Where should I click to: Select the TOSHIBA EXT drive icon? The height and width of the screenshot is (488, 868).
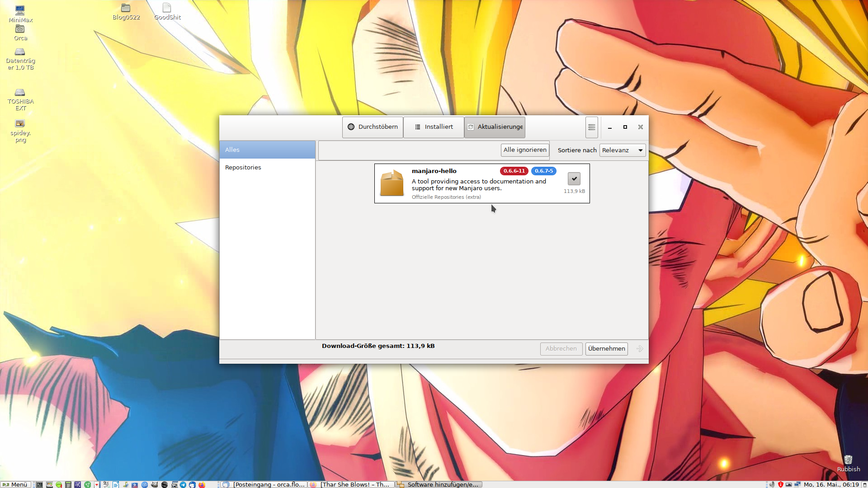click(20, 100)
